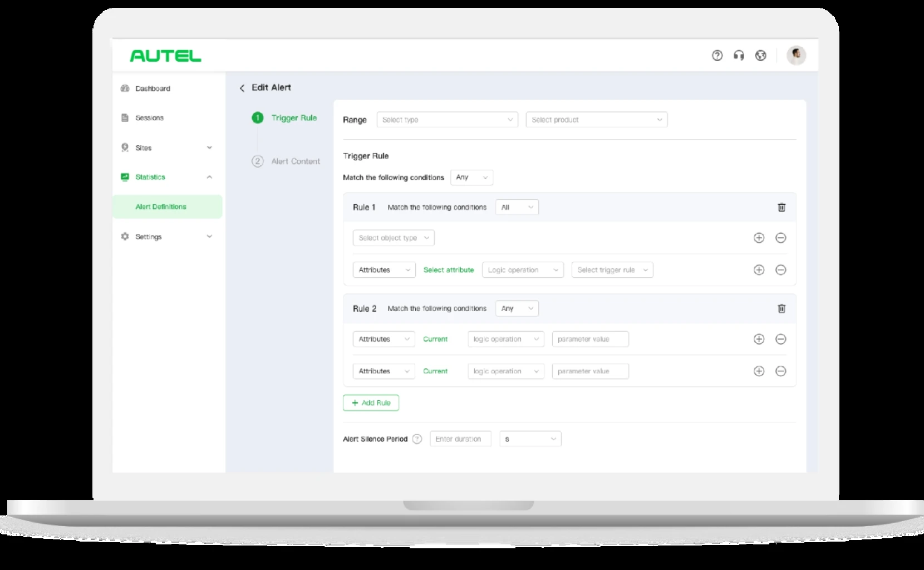924x570 pixels.
Task: Remove the first Current condition row
Action: point(780,339)
